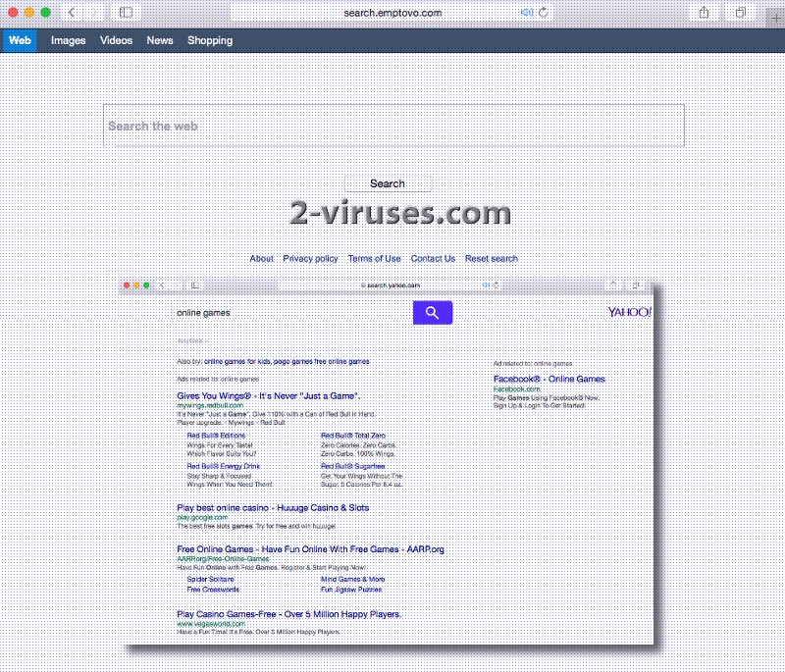Click the Yahoo logo in inner window

629,312
